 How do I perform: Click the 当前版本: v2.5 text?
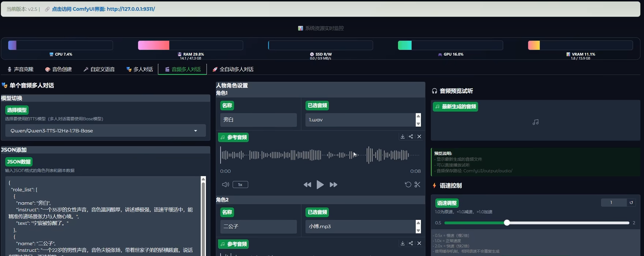click(22, 9)
